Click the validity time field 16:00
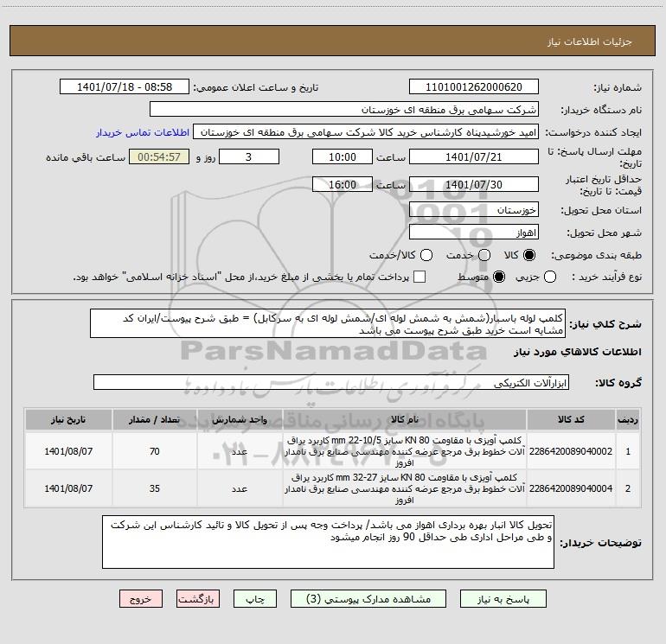The height and width of the screenshot is (644, 666). click(x=343, y=184)
